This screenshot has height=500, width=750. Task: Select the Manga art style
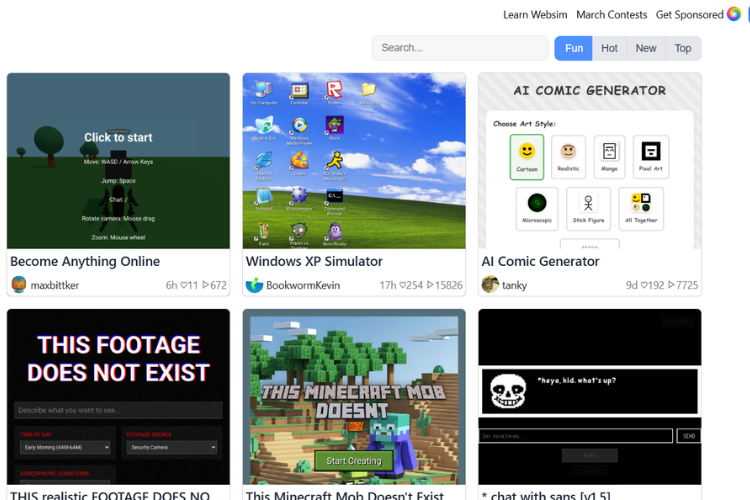point(609,157)
